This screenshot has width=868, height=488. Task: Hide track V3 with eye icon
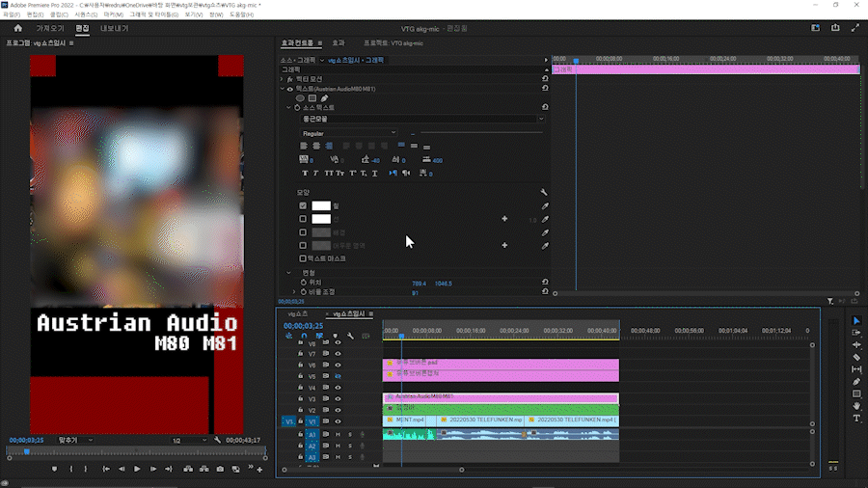(x=338, y=399)
